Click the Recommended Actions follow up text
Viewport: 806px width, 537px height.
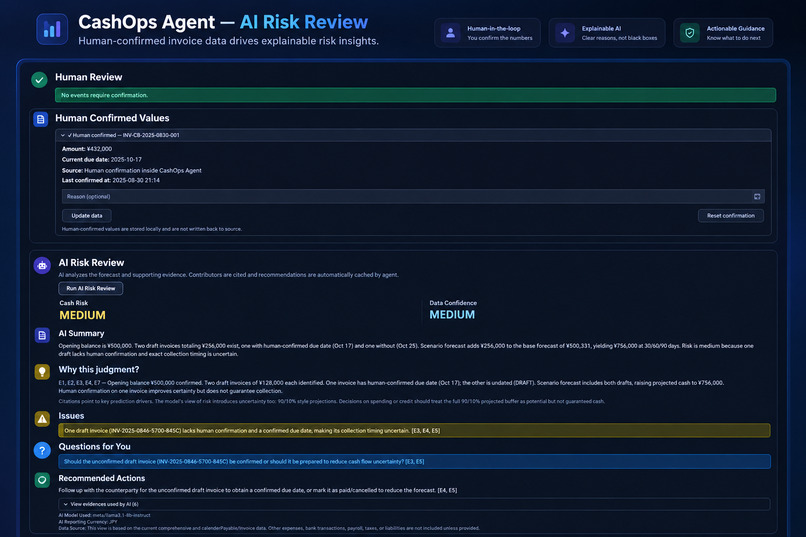tap(258, 490)
